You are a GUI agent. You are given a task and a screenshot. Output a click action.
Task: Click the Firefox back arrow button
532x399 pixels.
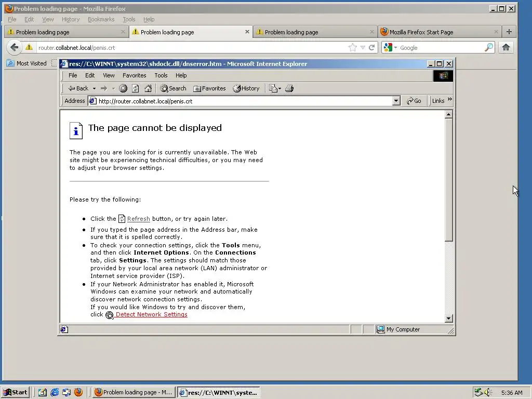click(14, 47)
